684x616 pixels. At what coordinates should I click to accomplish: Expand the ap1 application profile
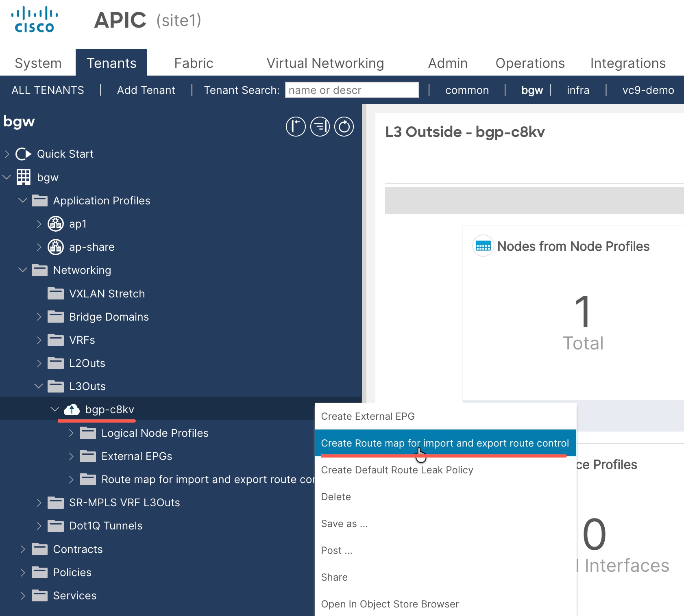coord(39,224)
